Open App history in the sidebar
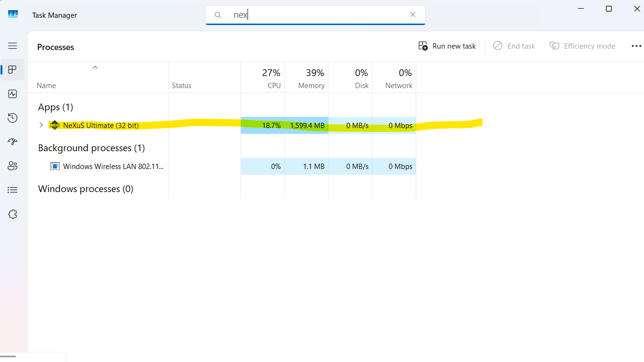 tap(13, 118)
